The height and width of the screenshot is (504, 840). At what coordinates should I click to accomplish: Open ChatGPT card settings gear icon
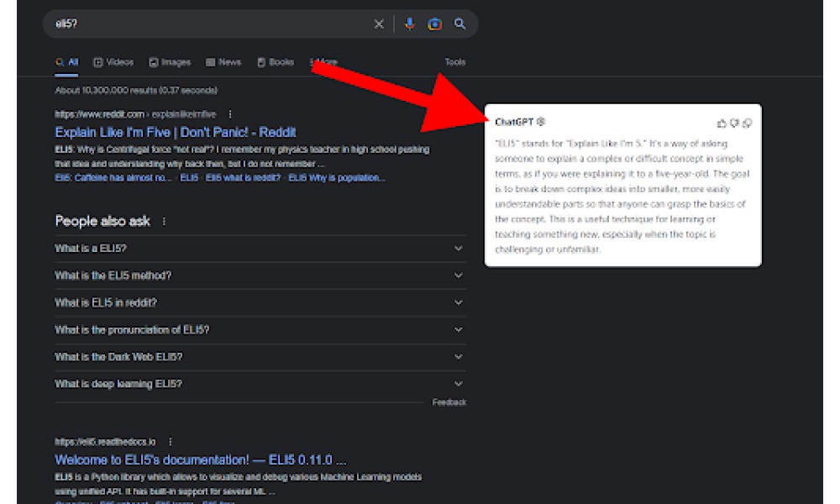coord(541,122)
